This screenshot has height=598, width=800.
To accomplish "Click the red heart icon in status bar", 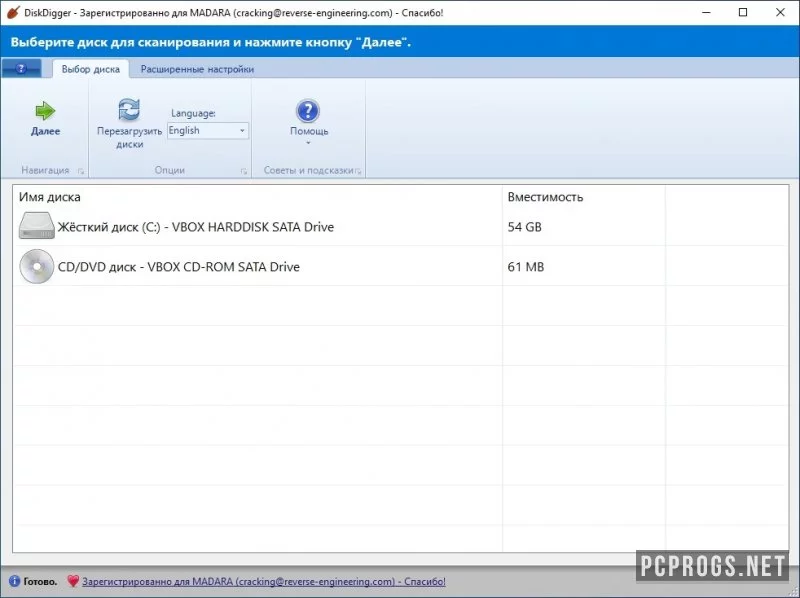I will (x=73, y=581).
